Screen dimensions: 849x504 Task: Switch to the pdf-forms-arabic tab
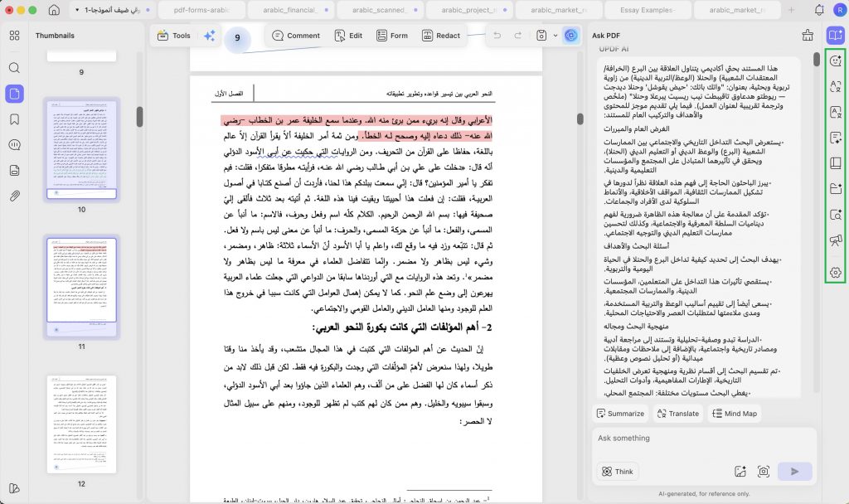[x=201, y=10]
